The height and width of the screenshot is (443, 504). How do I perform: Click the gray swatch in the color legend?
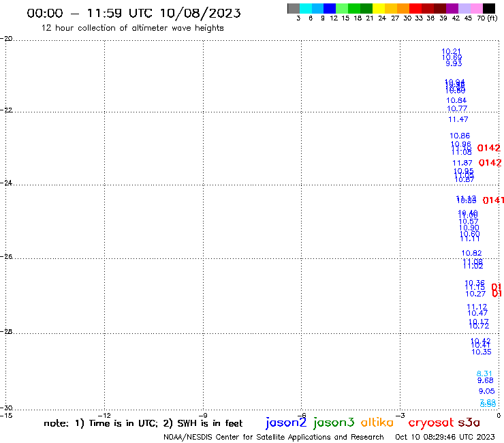click(x=294, y=8)
